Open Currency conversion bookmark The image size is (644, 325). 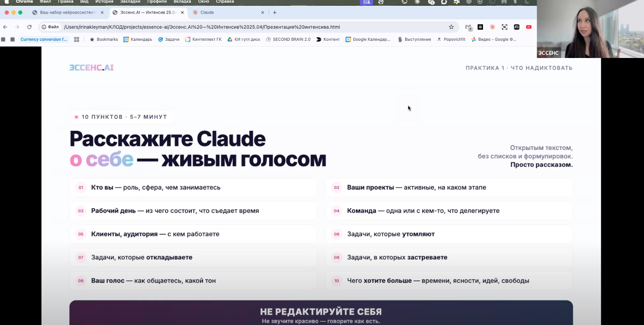pos(43,39)
